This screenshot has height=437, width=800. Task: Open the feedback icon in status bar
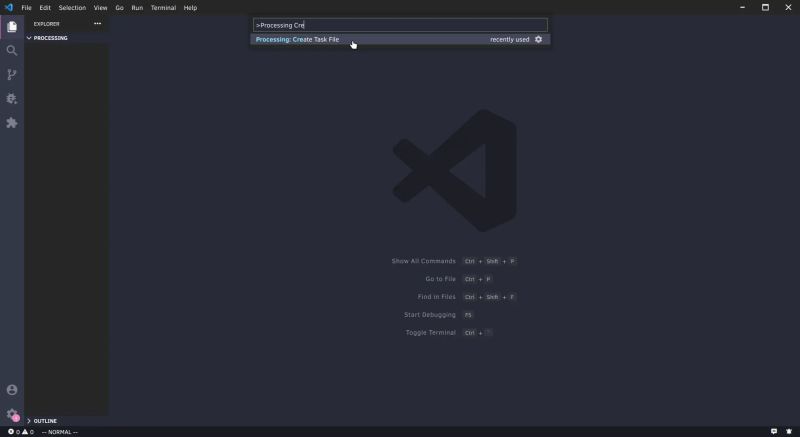point(774,431)
